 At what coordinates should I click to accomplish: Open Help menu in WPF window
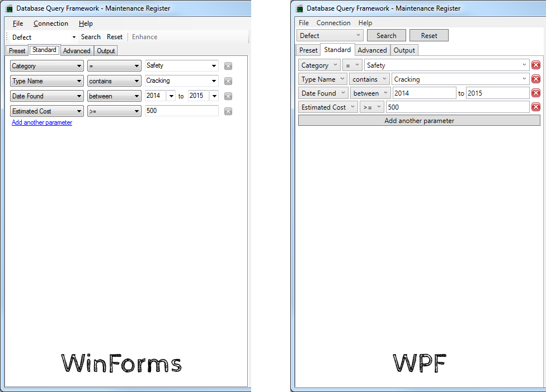pyautogui.click(x=365, y=22)
